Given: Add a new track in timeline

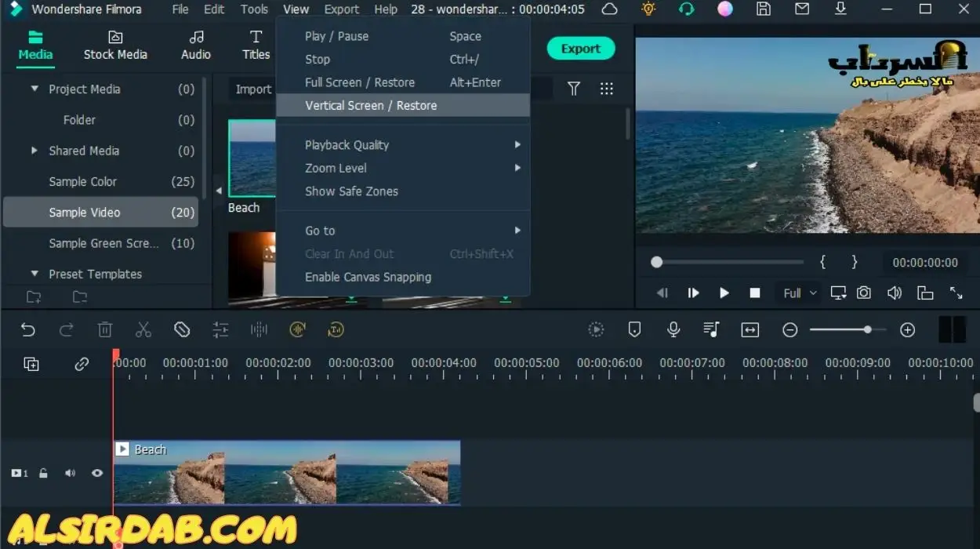Looking at the screenshot, I should tap(31, 364).
